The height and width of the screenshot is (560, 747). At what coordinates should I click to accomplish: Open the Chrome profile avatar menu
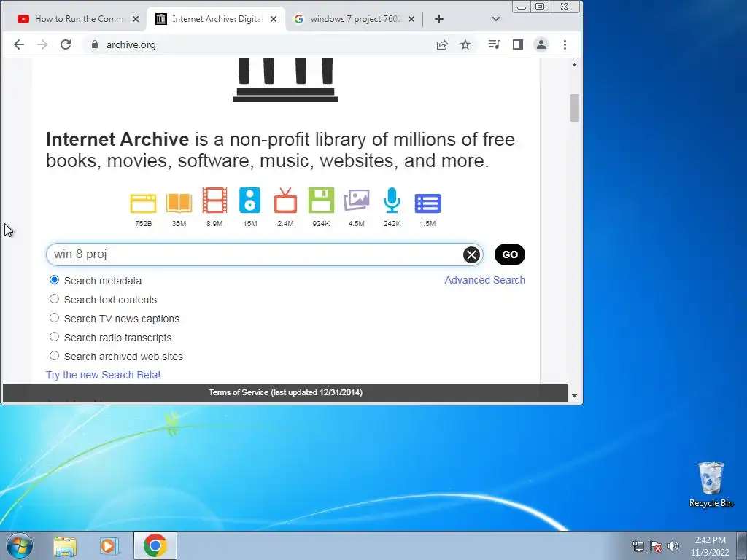(x=541, y=44)
